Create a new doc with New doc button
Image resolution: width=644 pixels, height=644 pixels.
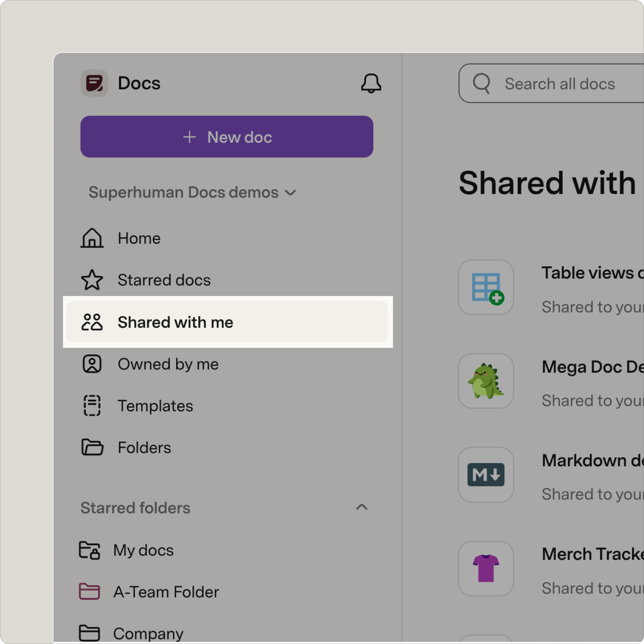227,137
